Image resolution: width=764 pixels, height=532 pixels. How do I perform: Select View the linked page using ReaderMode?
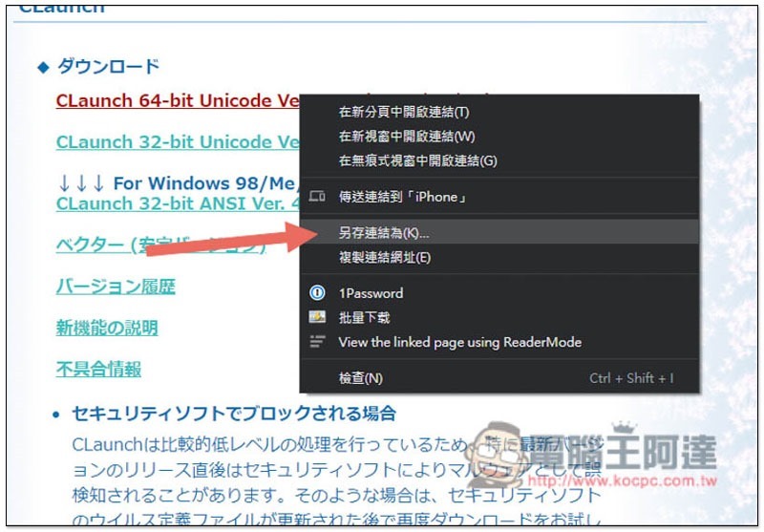(499, 342)
